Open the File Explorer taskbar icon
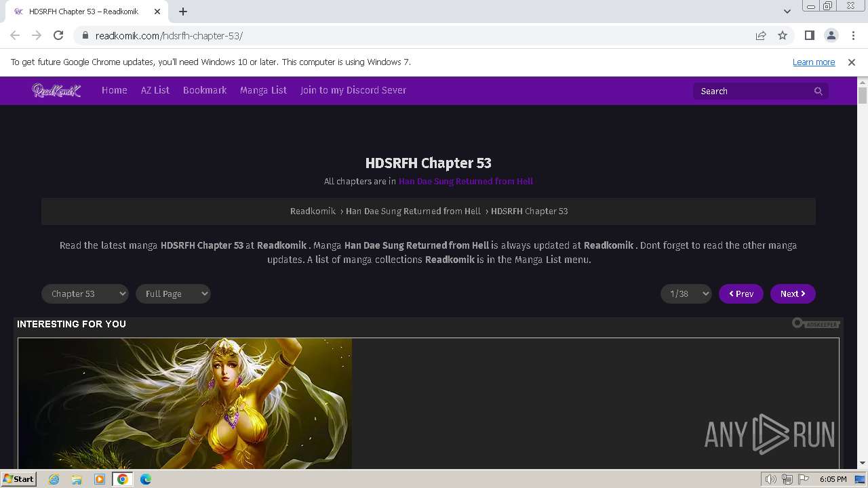The width and height of the screenshot is (868, 488). [77, 479]
